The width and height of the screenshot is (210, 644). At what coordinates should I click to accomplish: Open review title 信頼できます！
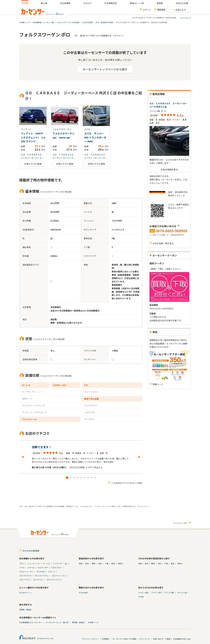point(41,447)
